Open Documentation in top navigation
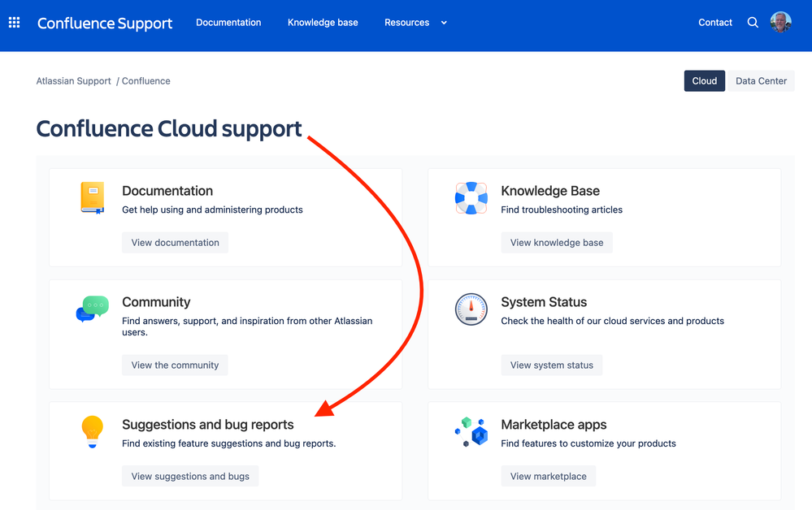Screen dimensions: 812x510 coord(228,23)
